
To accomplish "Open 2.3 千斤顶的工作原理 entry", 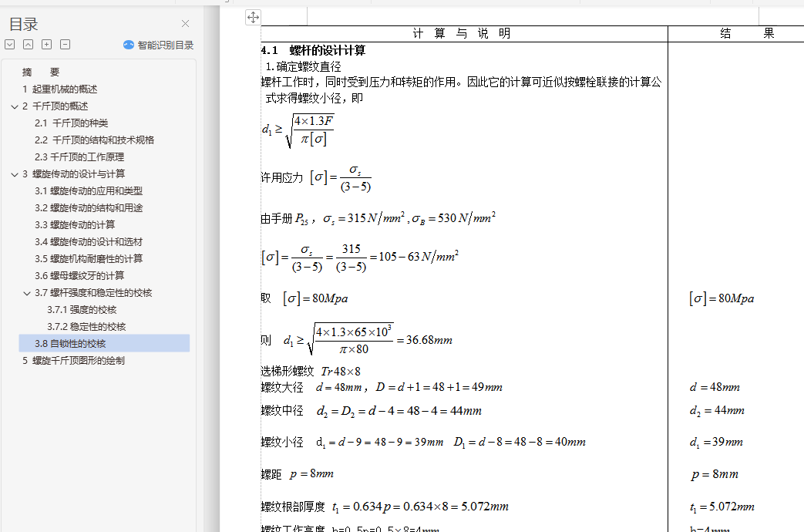I will [79, 157].
